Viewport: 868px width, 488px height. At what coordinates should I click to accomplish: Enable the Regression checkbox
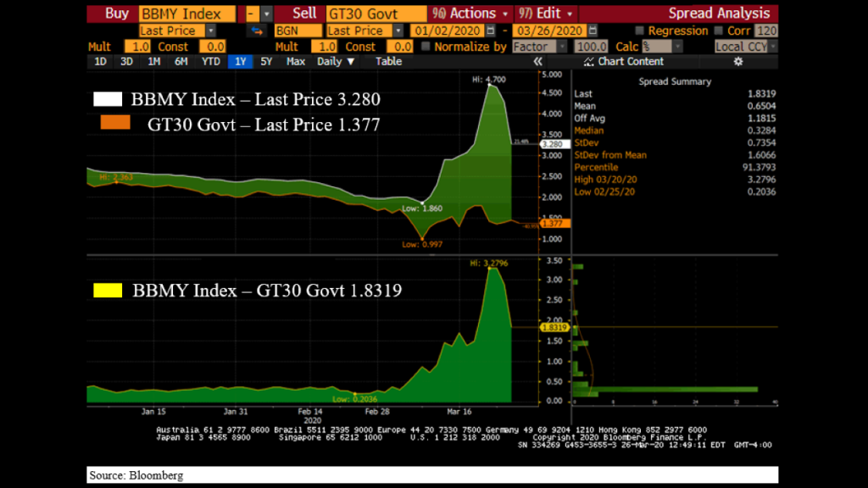[639, 30]
